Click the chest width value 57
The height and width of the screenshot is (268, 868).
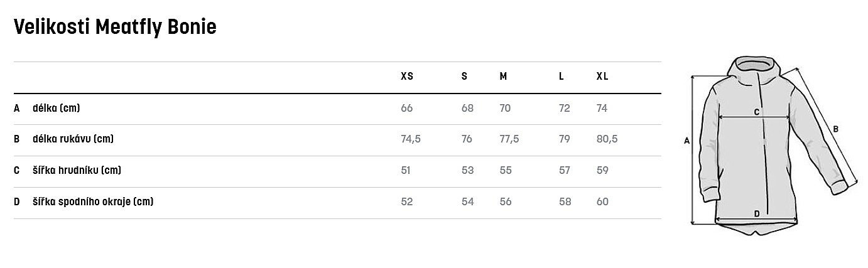[564, 170]
